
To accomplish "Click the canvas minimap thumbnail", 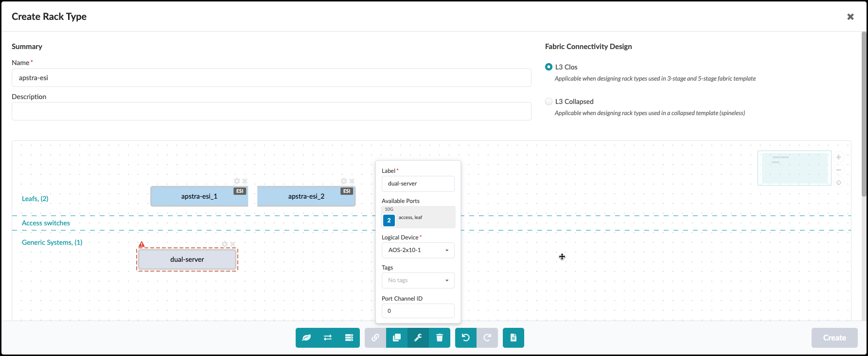I will [x=794, y=168].
